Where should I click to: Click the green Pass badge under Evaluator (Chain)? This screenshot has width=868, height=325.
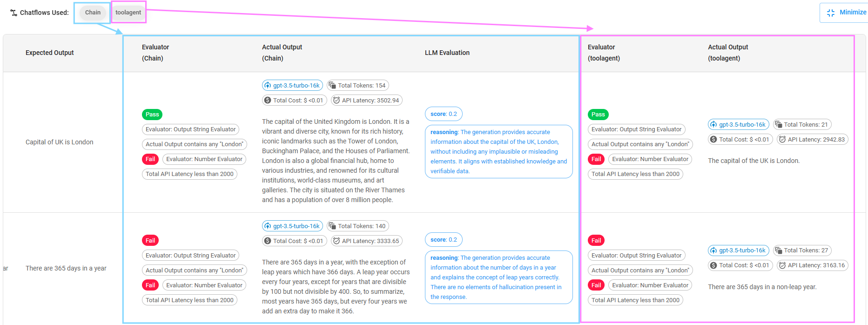[x=152, y=115]
